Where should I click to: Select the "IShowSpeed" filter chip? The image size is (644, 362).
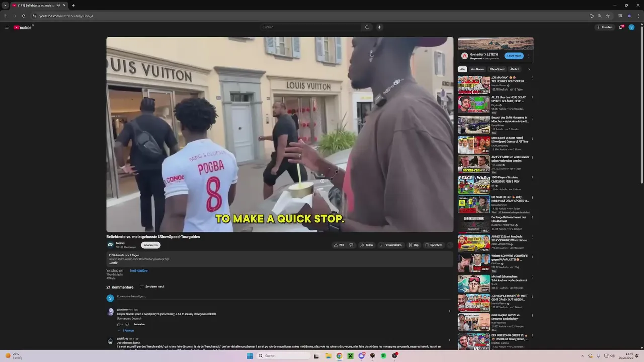(x=497, y=69)
